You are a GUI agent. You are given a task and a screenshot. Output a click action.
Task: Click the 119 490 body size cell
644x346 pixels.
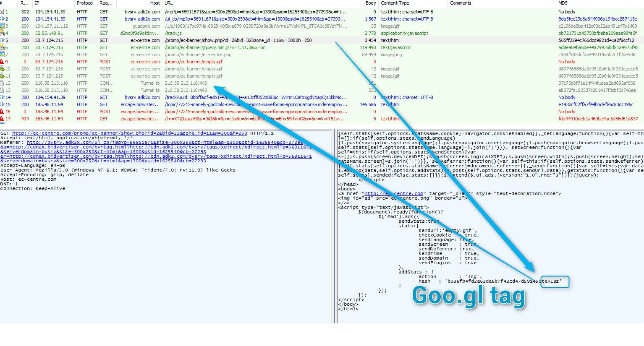[x=368, y=47]
